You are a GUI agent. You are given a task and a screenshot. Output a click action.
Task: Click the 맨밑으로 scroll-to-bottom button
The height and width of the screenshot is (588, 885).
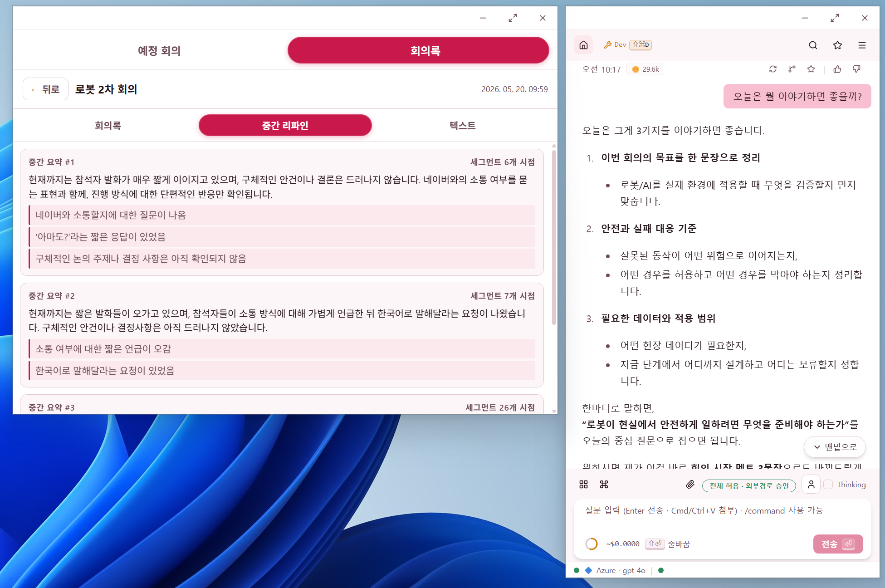coord(835,447)
